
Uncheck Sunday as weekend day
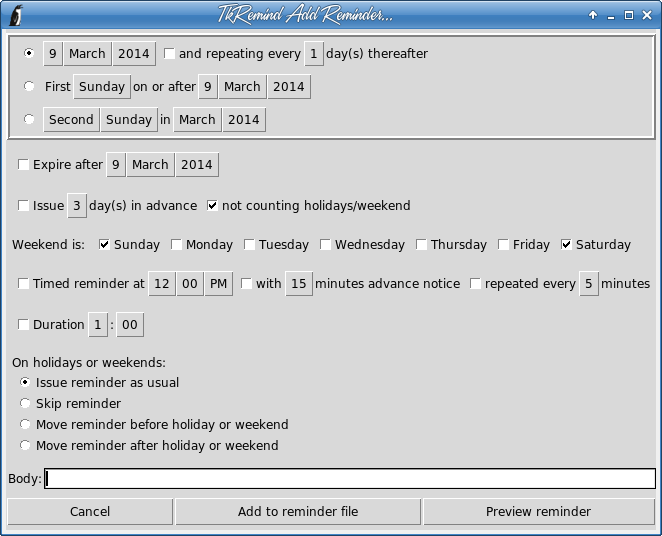tap(104, 244)
